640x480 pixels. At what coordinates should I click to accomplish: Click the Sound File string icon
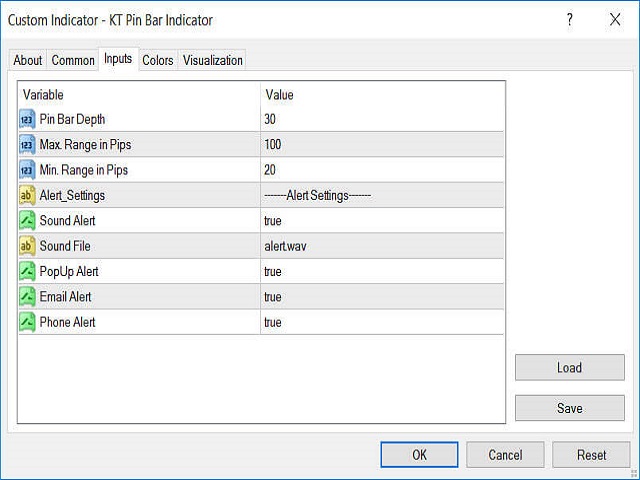point(28,246)
